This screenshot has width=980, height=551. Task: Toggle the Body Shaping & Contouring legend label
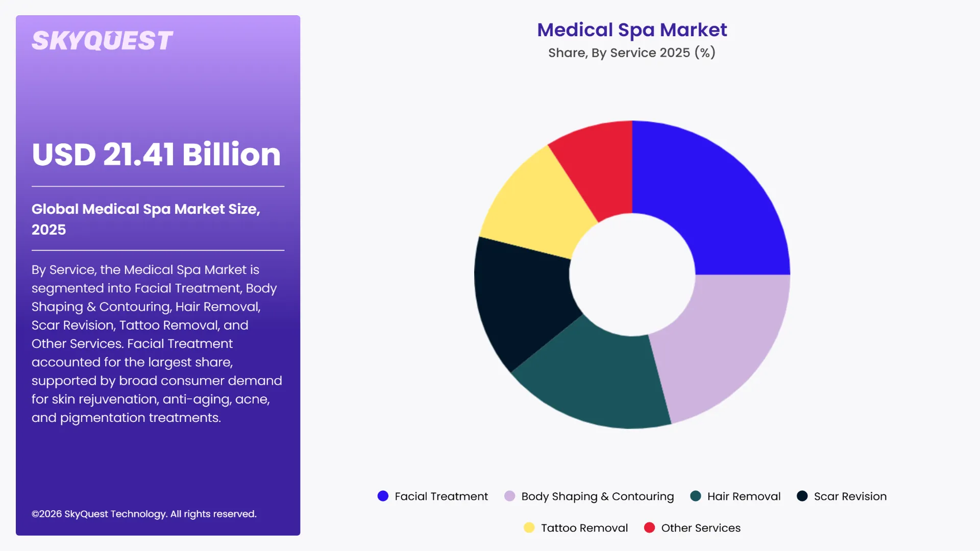tap(598, 496)
